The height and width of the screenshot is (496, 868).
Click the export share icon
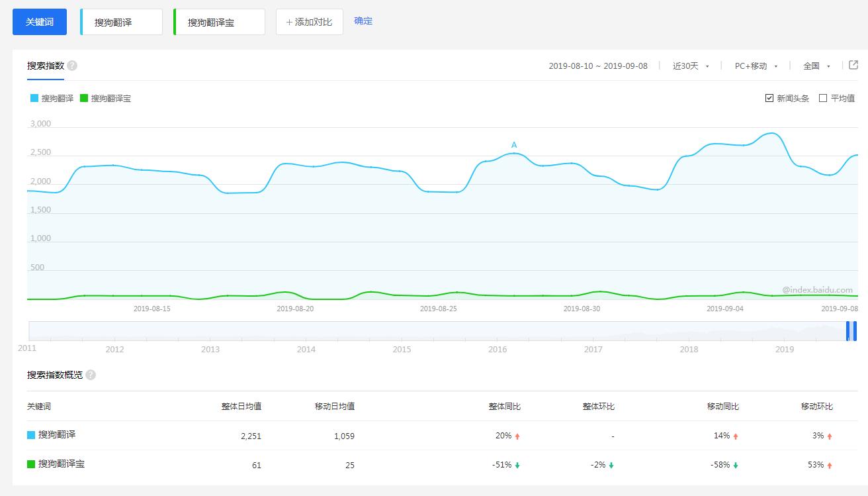pos(853,65)
